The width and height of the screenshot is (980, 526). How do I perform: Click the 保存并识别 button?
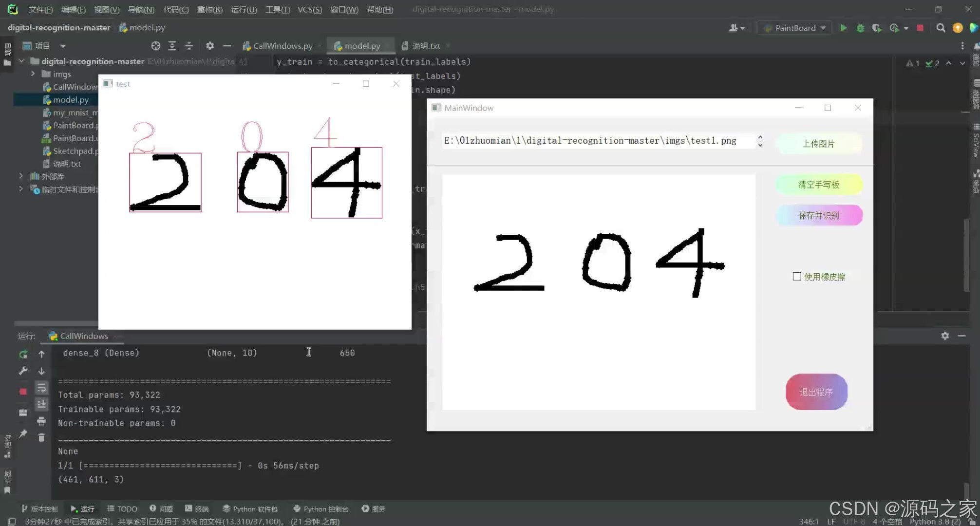coord(818,215)
